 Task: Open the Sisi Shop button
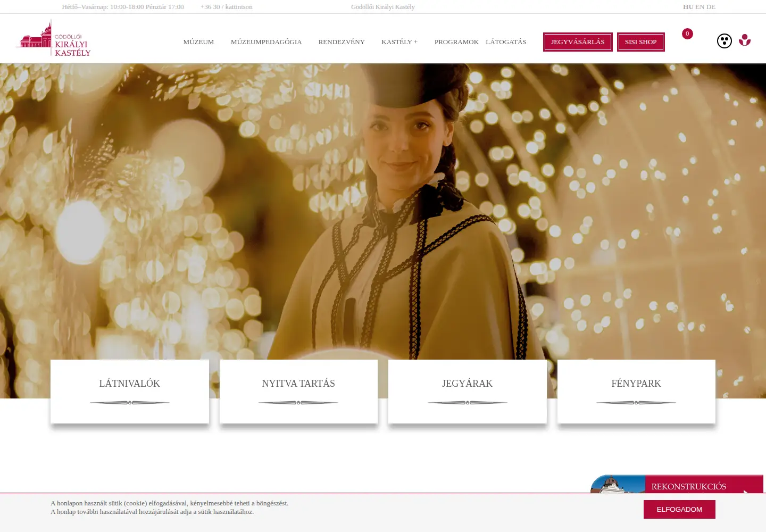pos(640,42)
